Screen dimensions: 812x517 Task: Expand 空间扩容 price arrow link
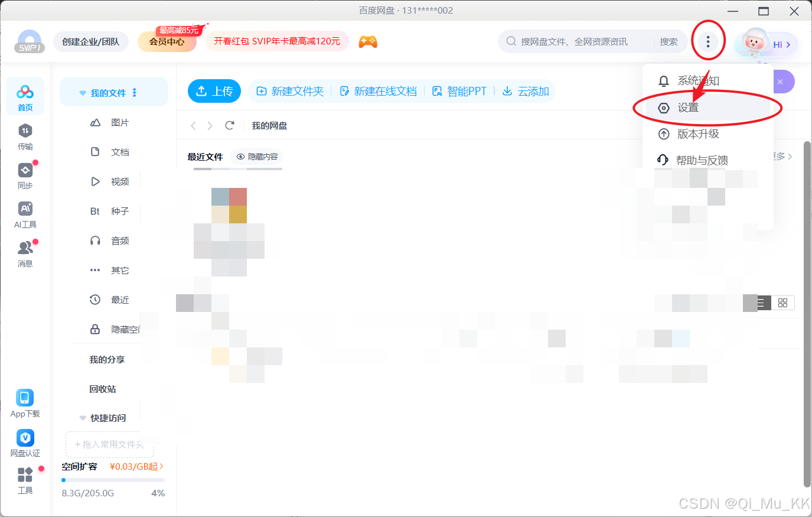136,466
